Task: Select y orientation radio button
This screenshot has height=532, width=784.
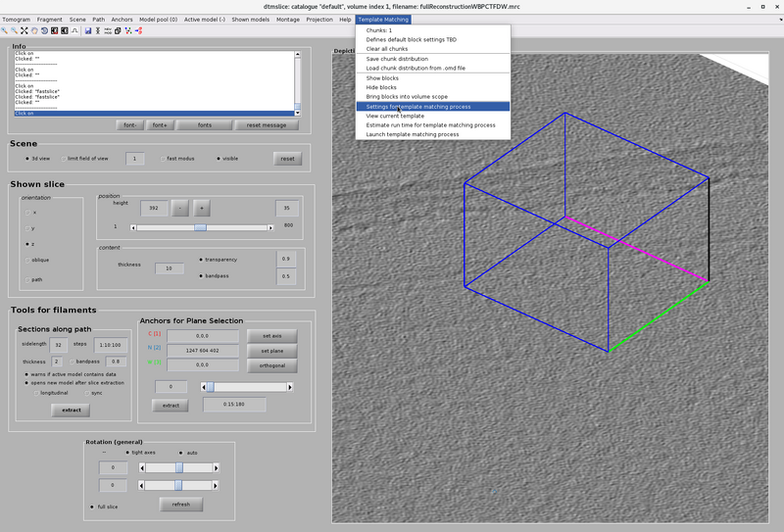Action: tap(27, 228)
